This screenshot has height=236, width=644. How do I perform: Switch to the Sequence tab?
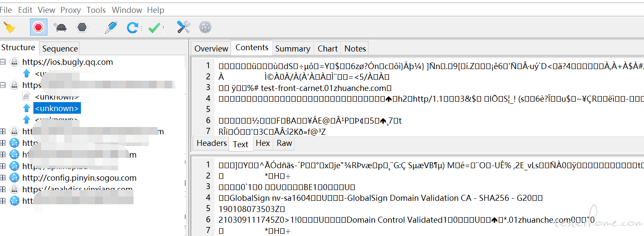pyautogui.click(x=60, y=48)
